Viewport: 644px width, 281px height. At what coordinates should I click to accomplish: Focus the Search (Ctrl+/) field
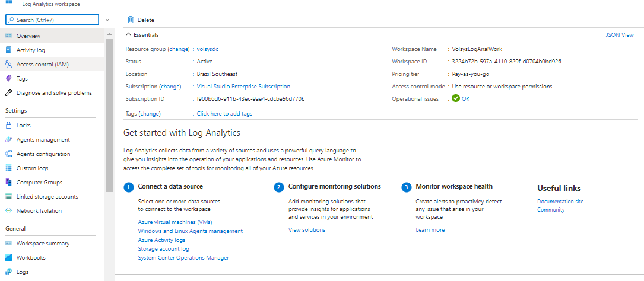pos(52,20)
